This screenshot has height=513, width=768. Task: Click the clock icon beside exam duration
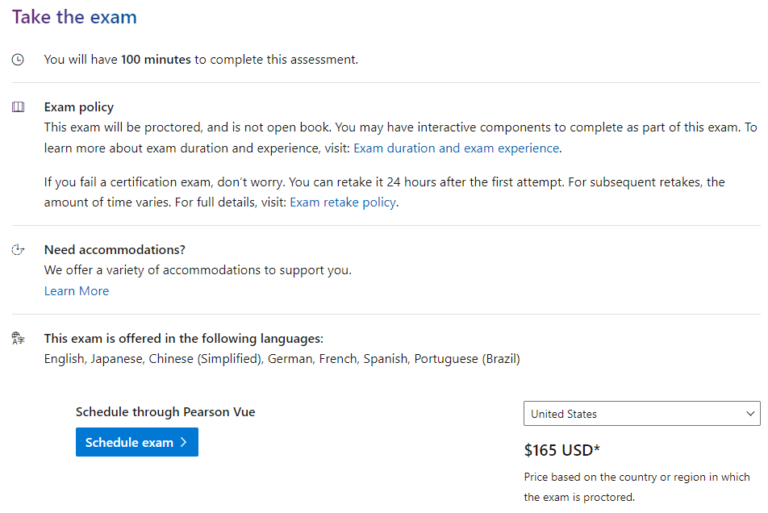coord(18,60)
